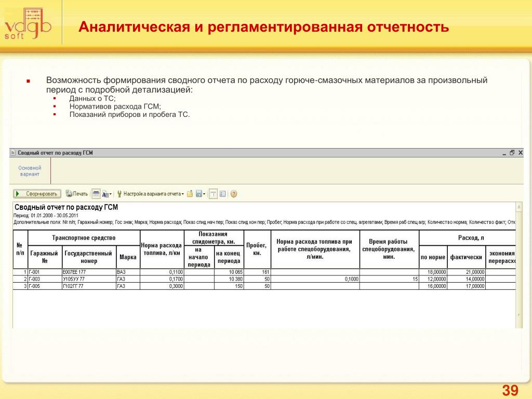Click special equipment norm 0,1000
The width and height of the screenshot is (532, 399).
click(x=315, y=279)
